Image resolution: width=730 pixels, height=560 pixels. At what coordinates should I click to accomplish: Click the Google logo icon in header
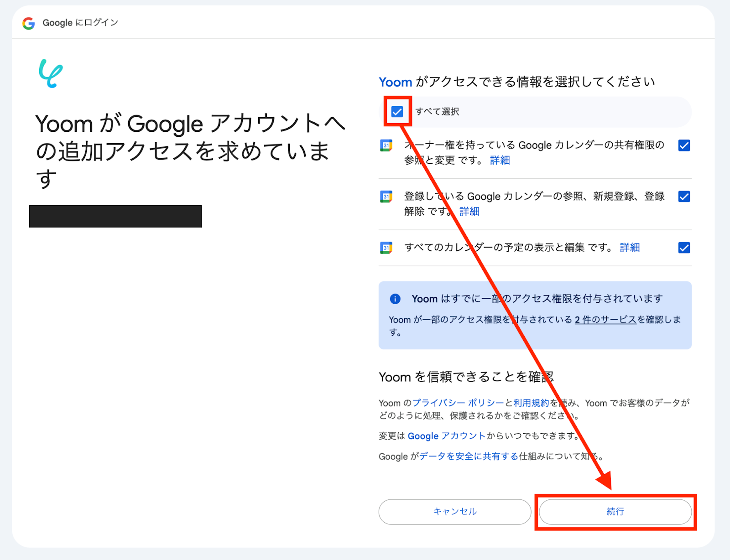(x=29, y=23)
